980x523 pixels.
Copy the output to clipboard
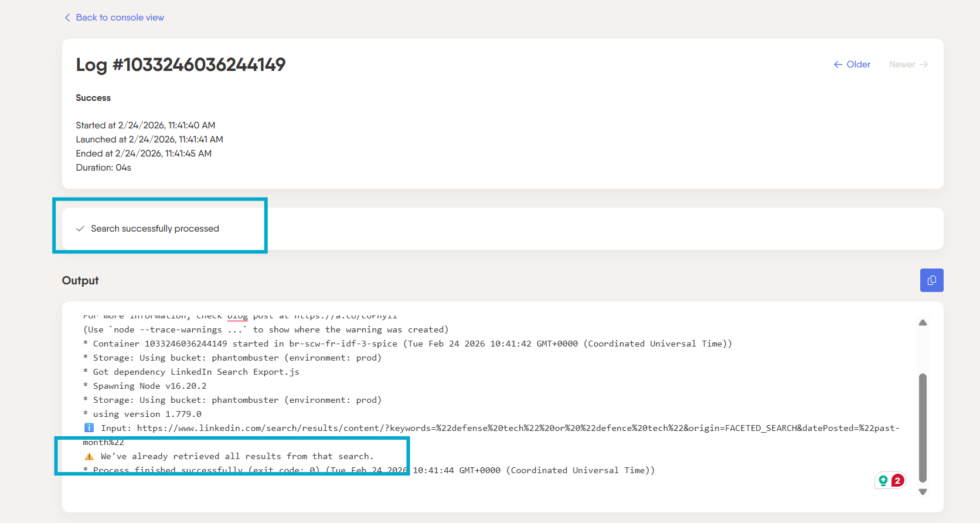(x=932, y=280)
